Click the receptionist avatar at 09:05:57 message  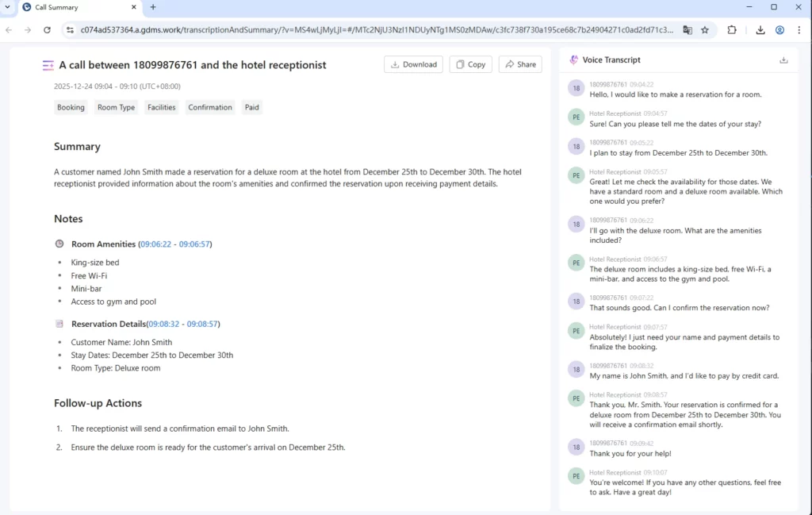[576, 175]
